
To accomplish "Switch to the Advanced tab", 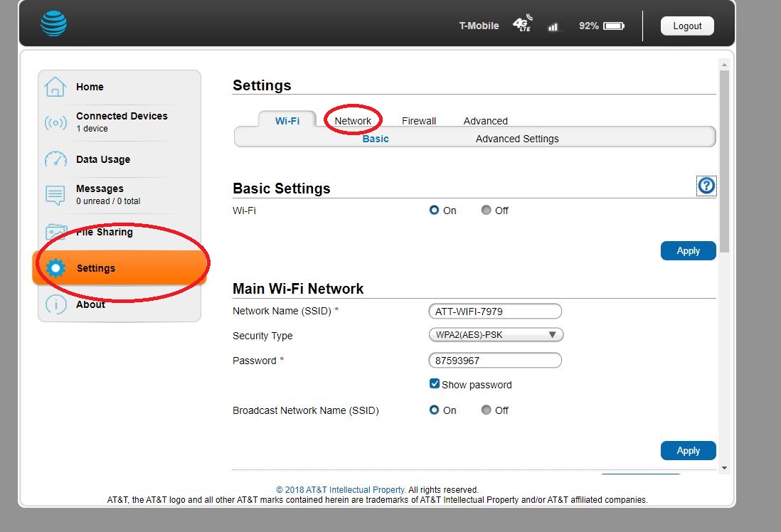I will click(x=486, y=120).
